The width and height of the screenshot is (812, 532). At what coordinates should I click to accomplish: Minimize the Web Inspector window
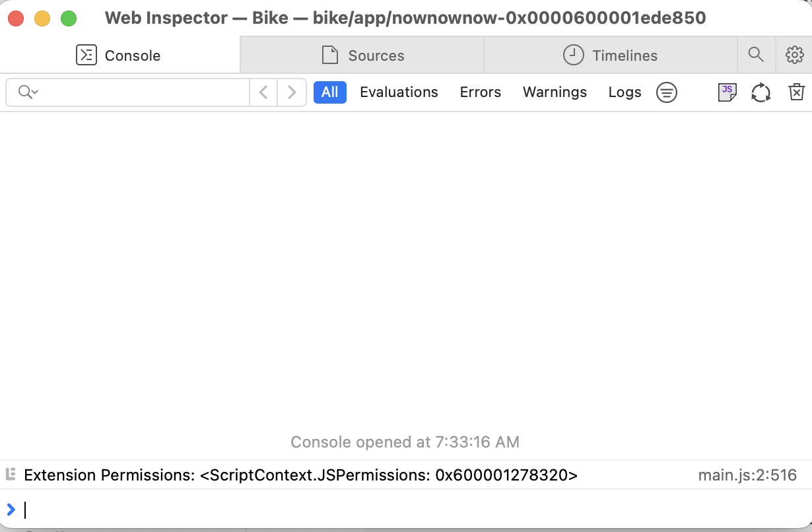42,18
